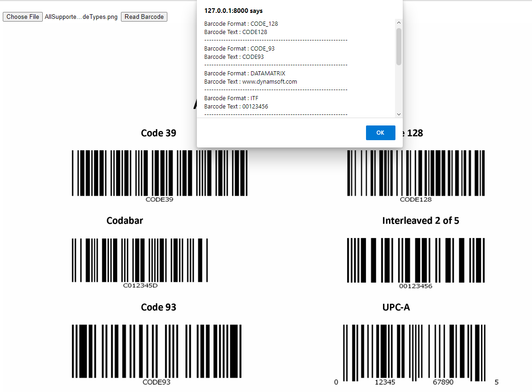Click the UPC-A barcode image

[x=414, y=352]
